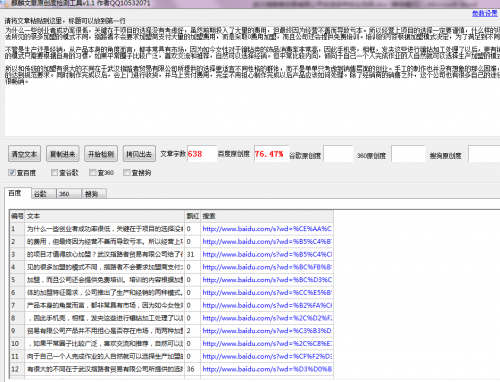Image resolution: width=500 pixels, height=382 pixels.
Task: Select the text cell in result row 1
Action: coord(105,229)
